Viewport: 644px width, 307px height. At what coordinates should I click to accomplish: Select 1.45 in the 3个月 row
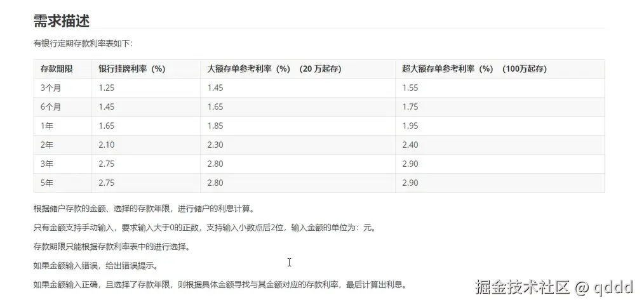[x=215, y=88]
